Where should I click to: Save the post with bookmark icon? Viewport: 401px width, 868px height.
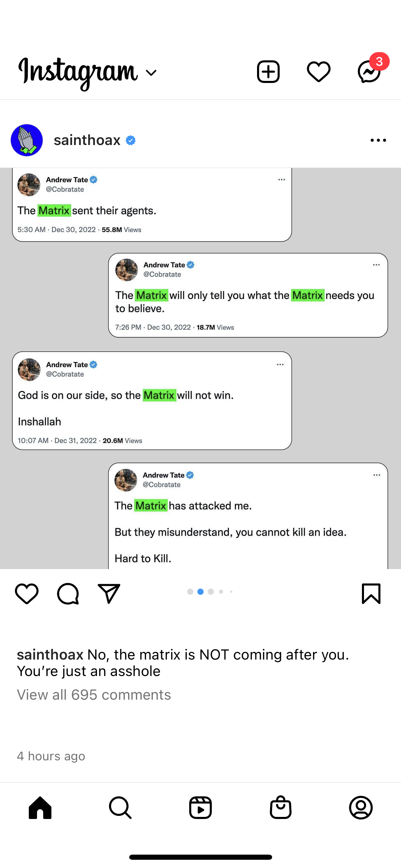coord(371,593)
